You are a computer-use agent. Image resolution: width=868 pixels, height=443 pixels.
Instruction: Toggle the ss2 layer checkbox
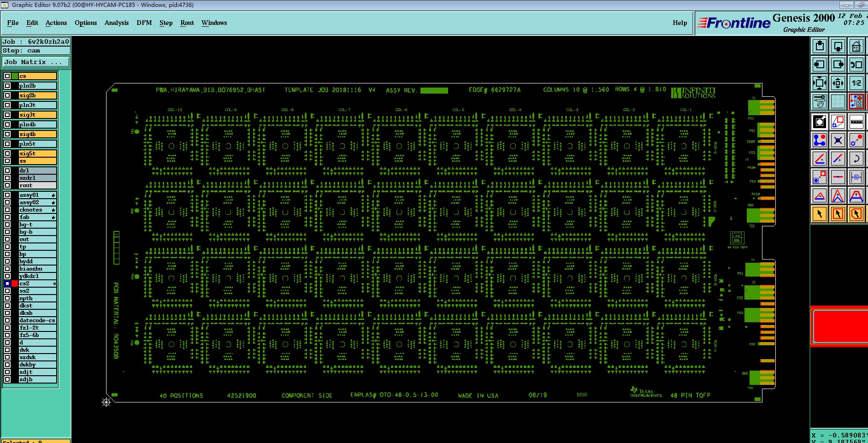(x=7, y=291)
